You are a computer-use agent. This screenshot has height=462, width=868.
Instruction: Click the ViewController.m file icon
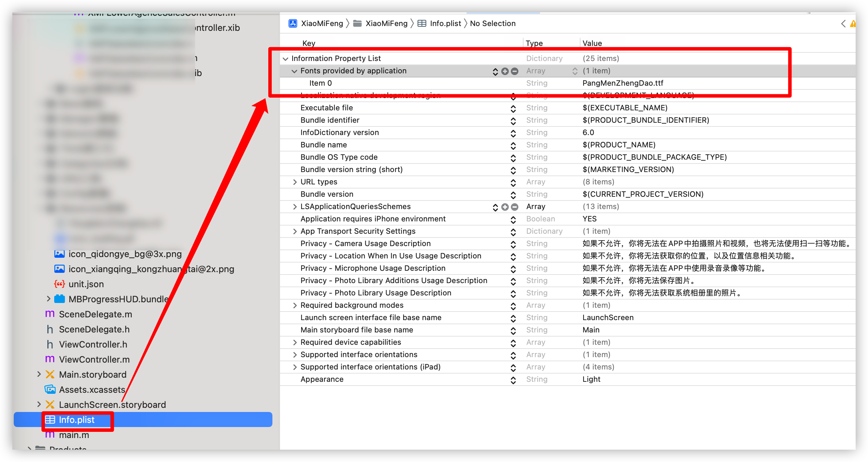point(50,359)
